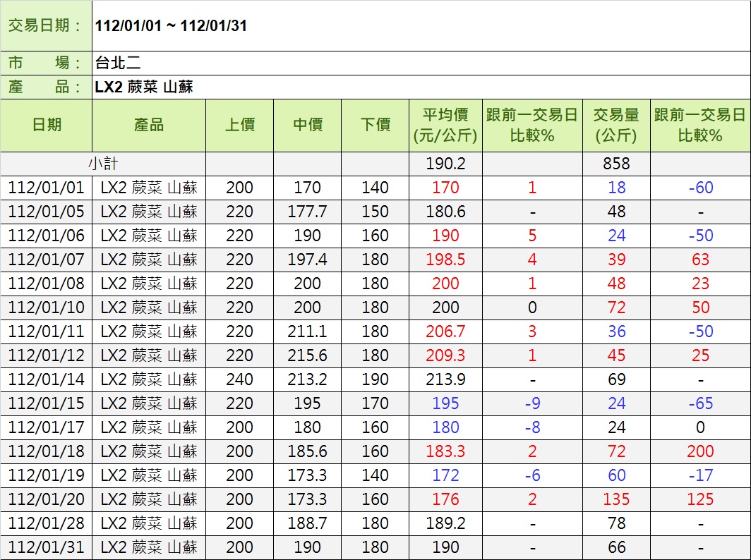Select the 小計 subtotal row label
This screenshot has height=560, width=751.
pyautogui.click(x=103, y=164)
